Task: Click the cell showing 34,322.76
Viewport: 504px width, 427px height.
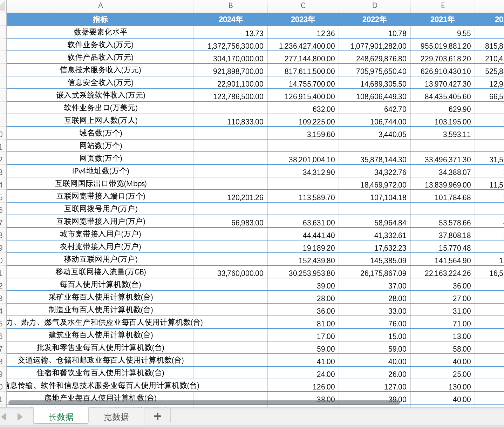Action: point(375,171)
